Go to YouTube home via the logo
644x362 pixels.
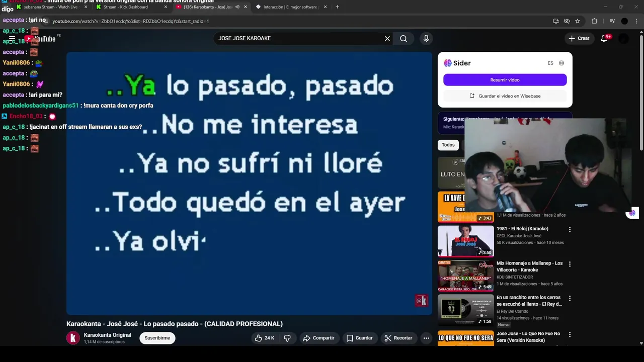[x=41, y=39]
